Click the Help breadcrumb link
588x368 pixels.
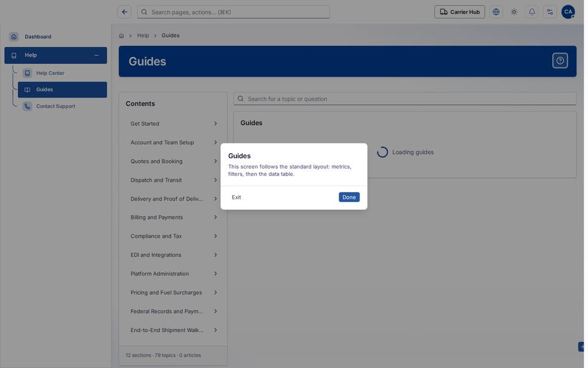[x=143, y=36]
